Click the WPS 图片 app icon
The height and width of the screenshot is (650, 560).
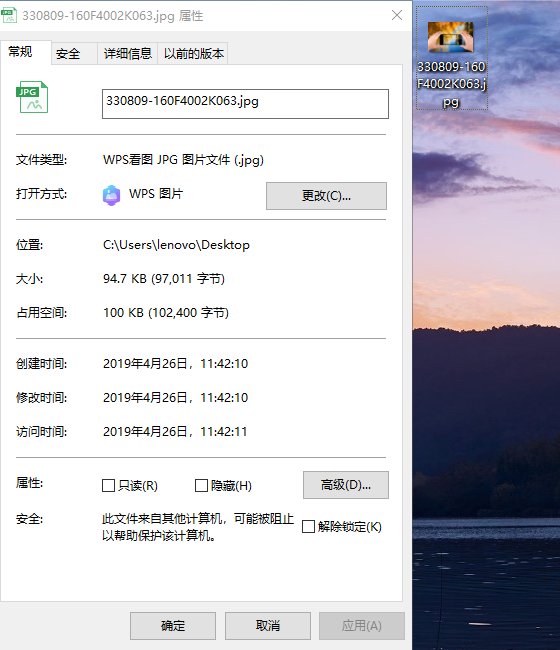pos(111,195)
